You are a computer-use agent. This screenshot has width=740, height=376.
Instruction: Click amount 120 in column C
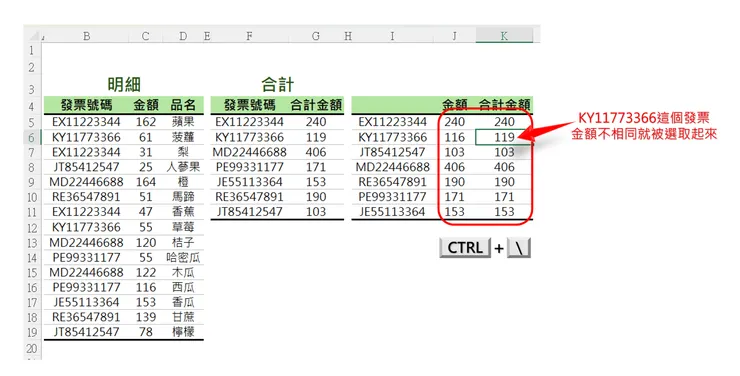tap(145, 242)
